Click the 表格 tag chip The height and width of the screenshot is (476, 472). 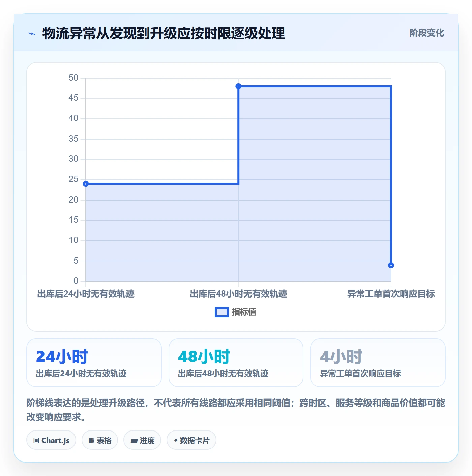click(x=100, y=440)
